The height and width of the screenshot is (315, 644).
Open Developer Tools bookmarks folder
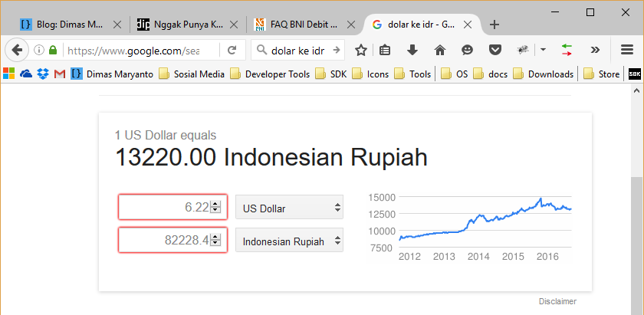coord(270,74)
